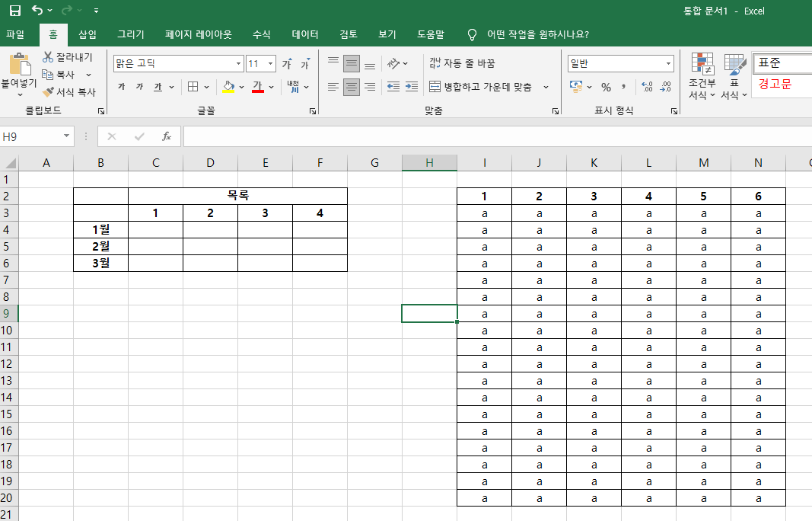This screenshot has height=521, width=812.
Task: Open the font name dropdown
Action: coord(238,62)
